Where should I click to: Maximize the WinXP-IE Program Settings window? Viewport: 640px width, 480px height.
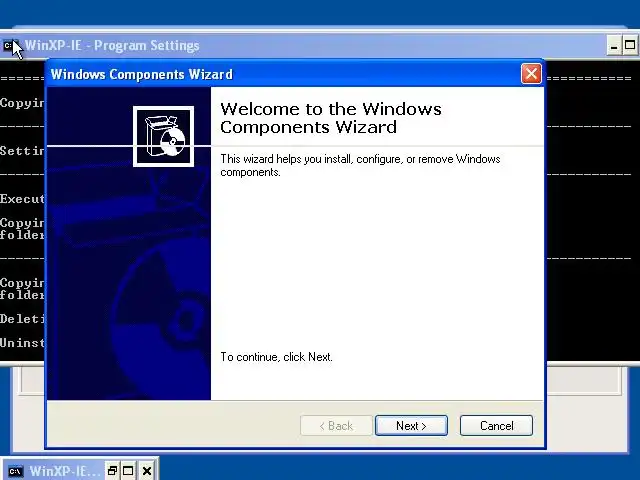(x=630, y=46)
